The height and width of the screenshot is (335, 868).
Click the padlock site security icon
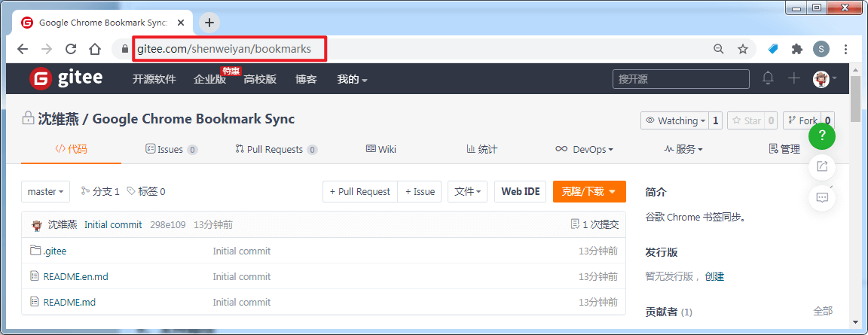124,49
